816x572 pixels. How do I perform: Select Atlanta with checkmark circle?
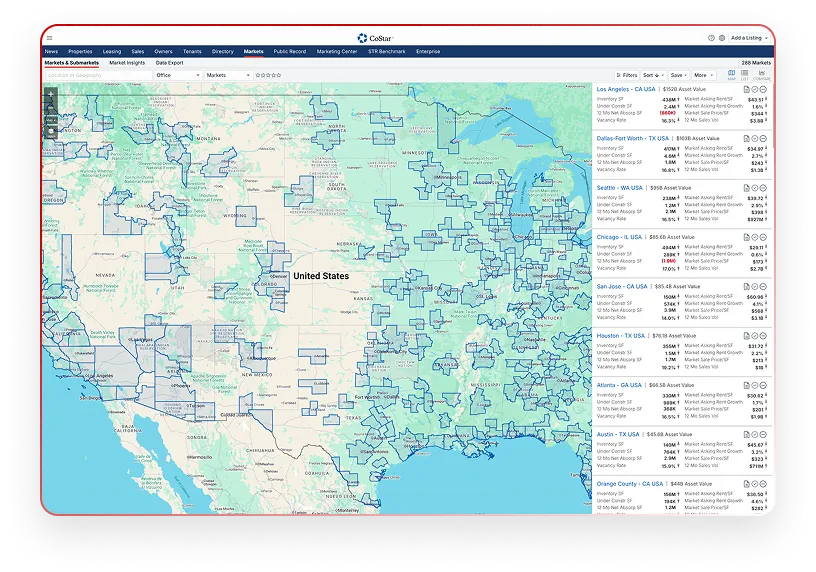tap(755, 385)
